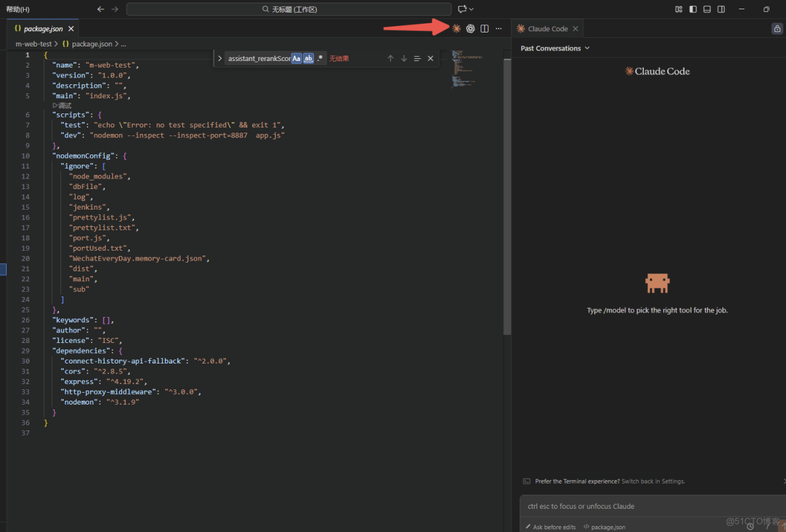This screenshot has height=532, width=786.
Task: Click the terminal icon beside the Terminal experience notice
Action: pos(527,481)
